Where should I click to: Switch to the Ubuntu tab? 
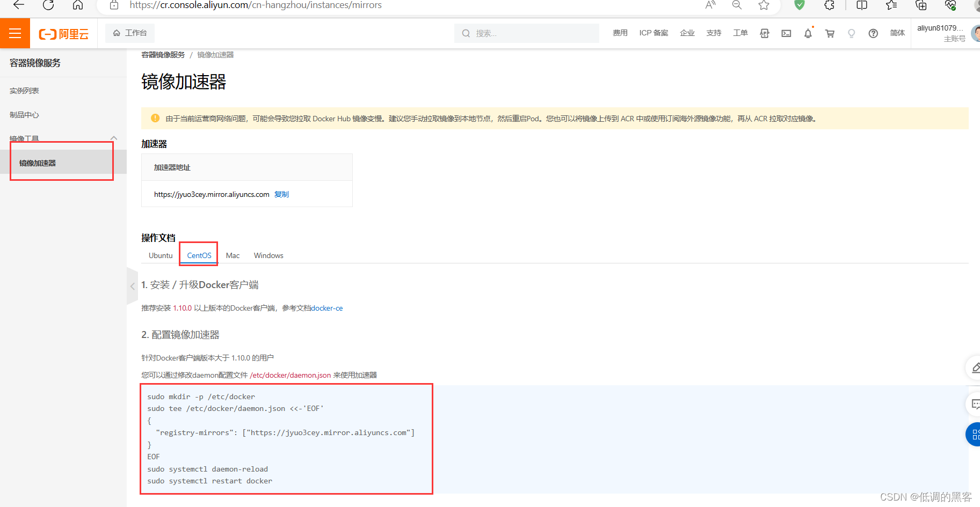(161, 255)
